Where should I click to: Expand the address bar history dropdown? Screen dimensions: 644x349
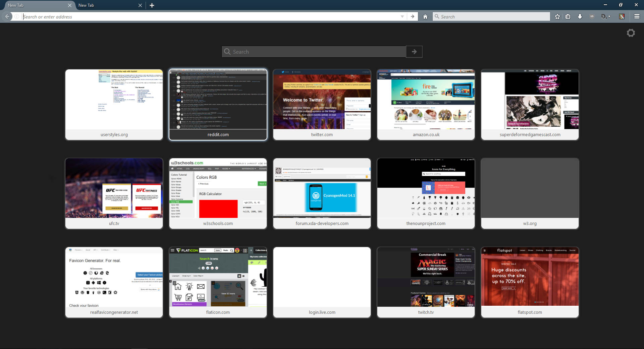tap(402, 16)
